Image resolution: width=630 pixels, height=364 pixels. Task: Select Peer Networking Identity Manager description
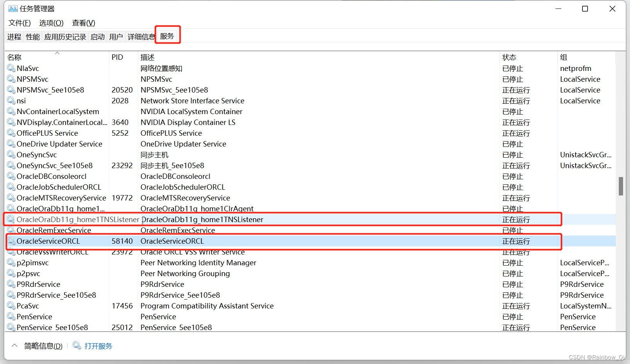[198, 263]
